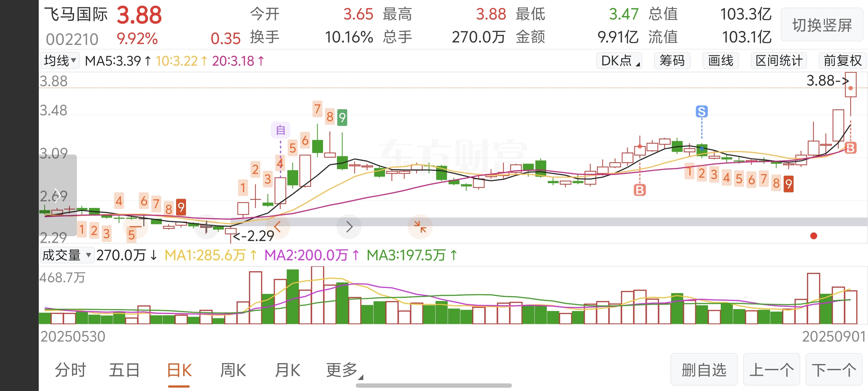Image resolution: width=868 pixels, height=391 pixels.
Task: Tap the latest volume bar on the far right
Action: [850, 307]
